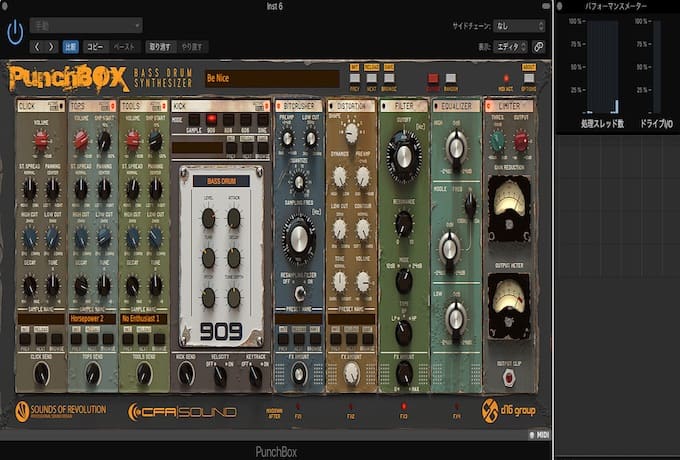This screenshot has height=460, width=680.
Task: Click the Be Nice preset name display
Action: pyautogui.click(x=272, y=78)
